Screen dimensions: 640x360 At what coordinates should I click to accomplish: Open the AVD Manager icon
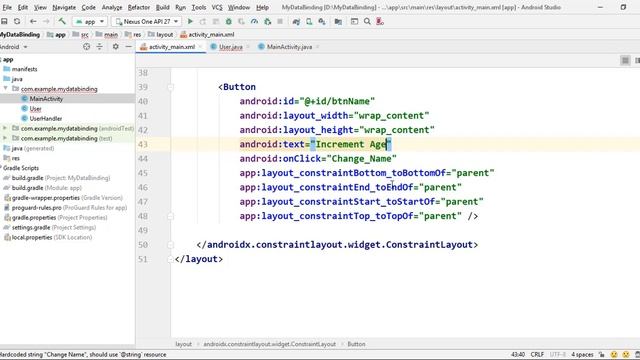click(309, 21)
